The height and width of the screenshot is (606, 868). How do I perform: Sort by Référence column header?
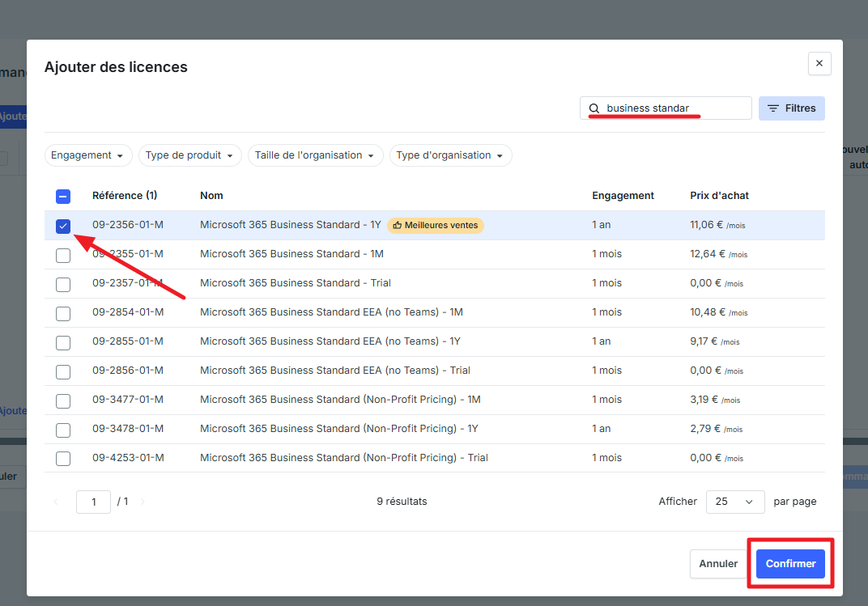[125, 196]
